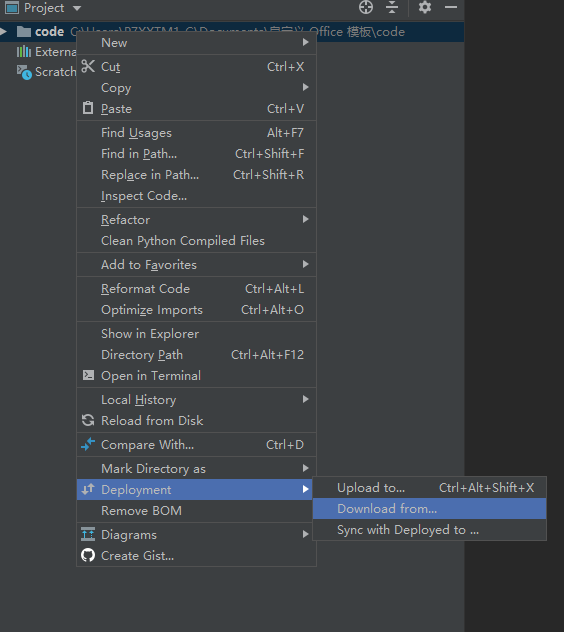
Task: Collapse all using the toolbar icon
Action: coord(392,7)
